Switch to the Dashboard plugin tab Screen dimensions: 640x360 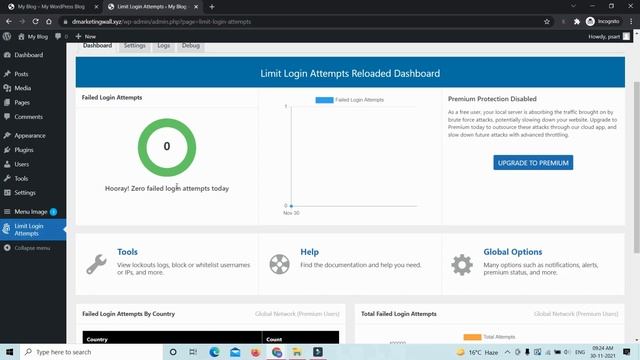[x=97, y=46]
